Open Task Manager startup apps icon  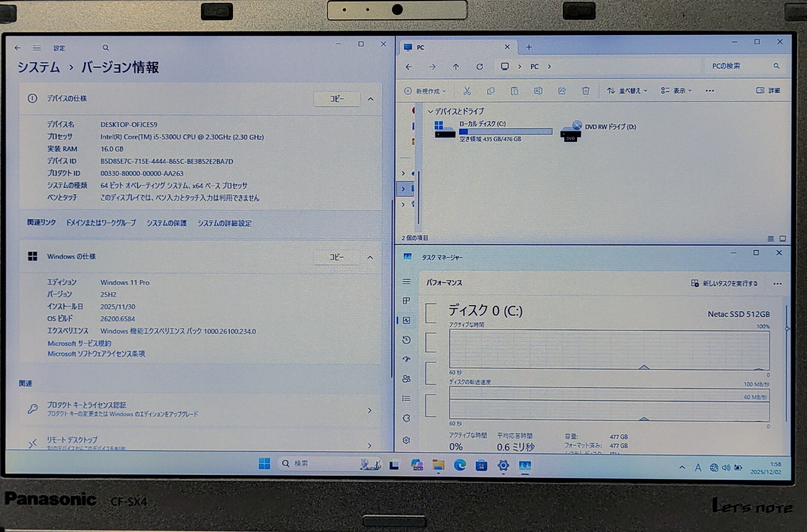pyautogui.click(x=406, y=359)
